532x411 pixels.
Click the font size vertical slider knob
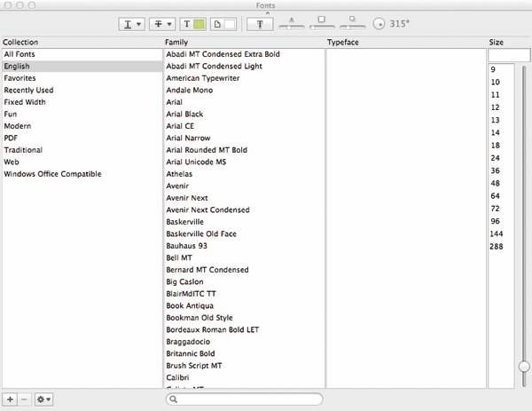pos(524,366)
